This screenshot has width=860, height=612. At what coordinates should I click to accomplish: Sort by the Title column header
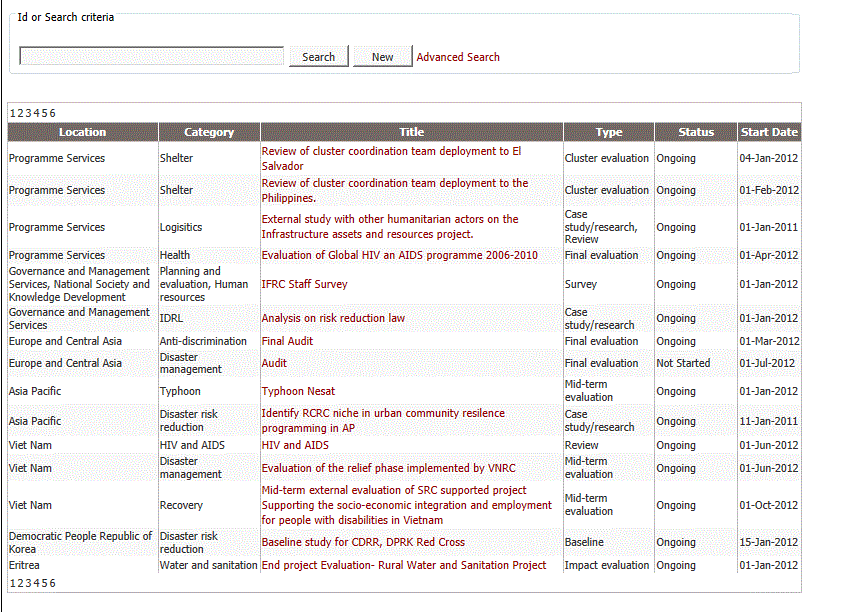(x=411, y=132)
